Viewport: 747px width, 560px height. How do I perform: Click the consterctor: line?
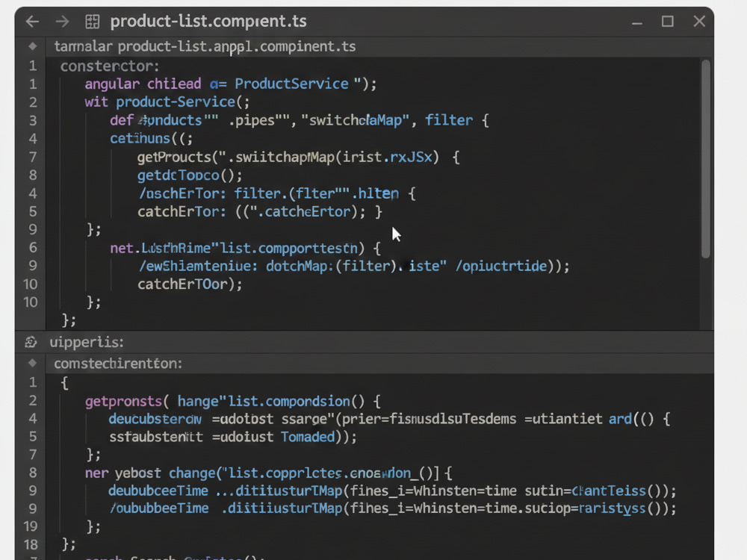click(x=110, y=66)
